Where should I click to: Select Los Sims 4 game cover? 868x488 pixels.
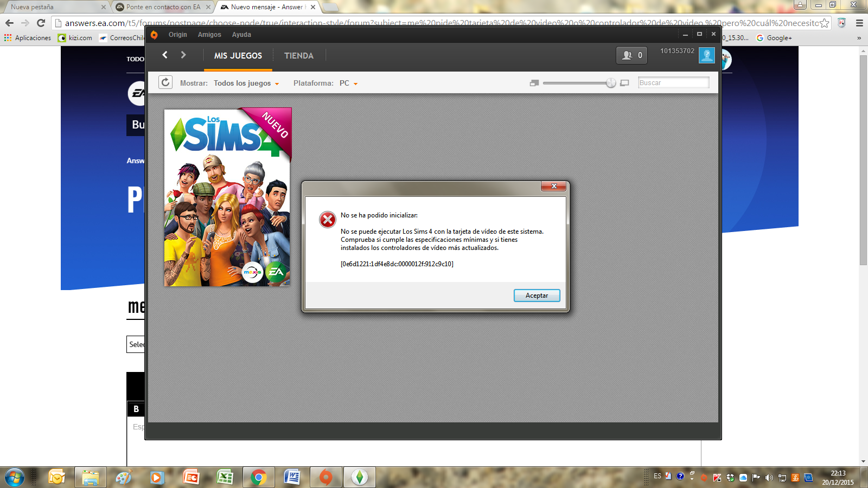pos(227,197)
